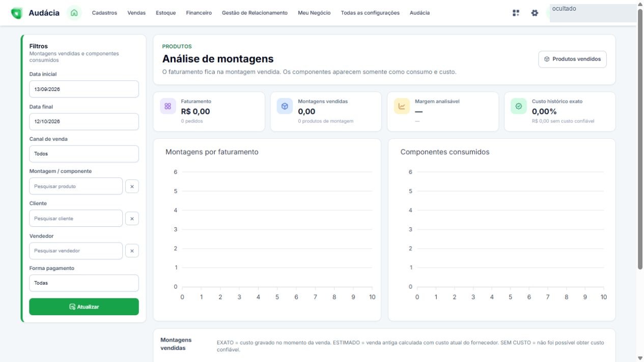Click the 0,00% value in Custo histórico card
The width and height of the screenshot is (644, 362).
(544, 111)
